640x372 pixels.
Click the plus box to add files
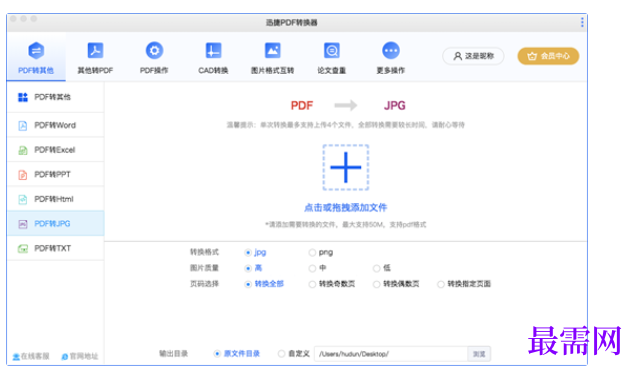click(346, 167)
